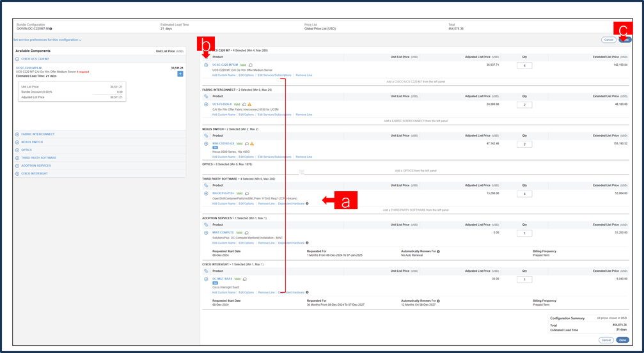Image resolution: width=644 pixels, height=353 pixels.
Task: Click the headset icon beside UCS-FI-6536-X
Action: [244, 104]
